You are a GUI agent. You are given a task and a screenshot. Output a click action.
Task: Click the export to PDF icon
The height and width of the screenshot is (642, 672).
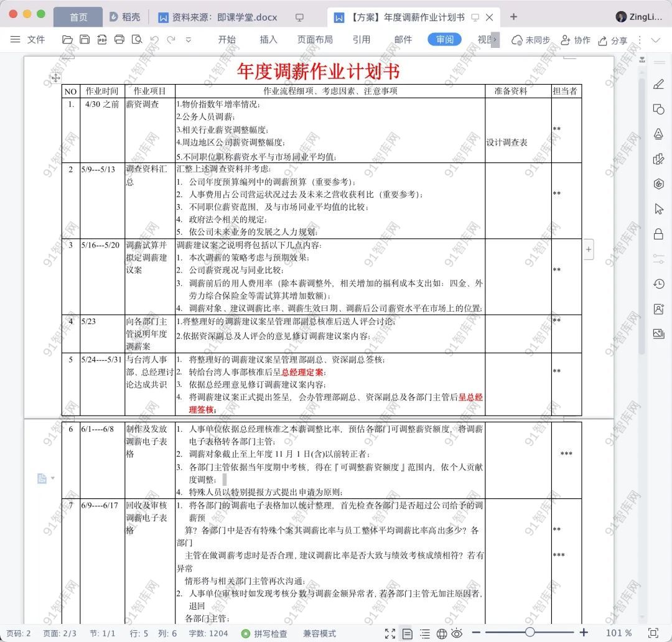point(101,40)
